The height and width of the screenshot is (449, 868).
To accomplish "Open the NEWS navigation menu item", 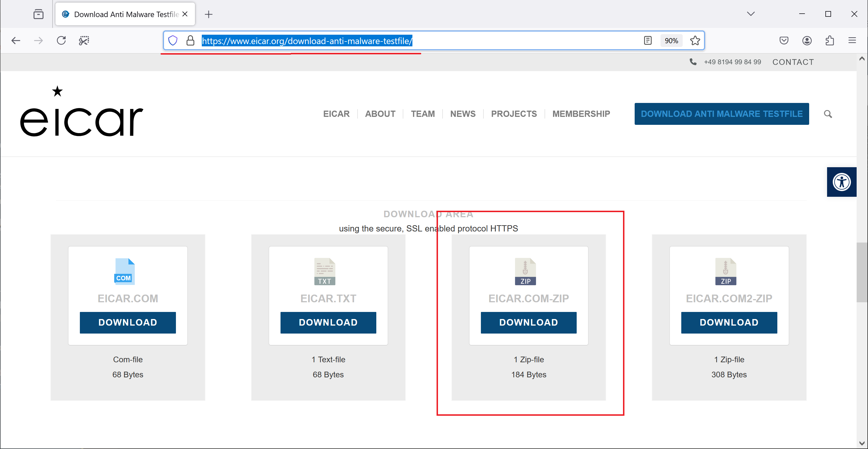I will pos(463,114).
